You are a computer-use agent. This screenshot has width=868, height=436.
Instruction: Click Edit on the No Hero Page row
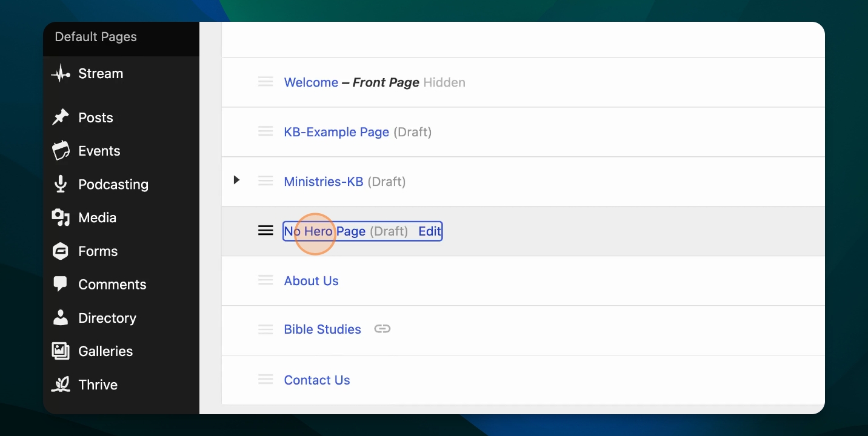point(430,231)
